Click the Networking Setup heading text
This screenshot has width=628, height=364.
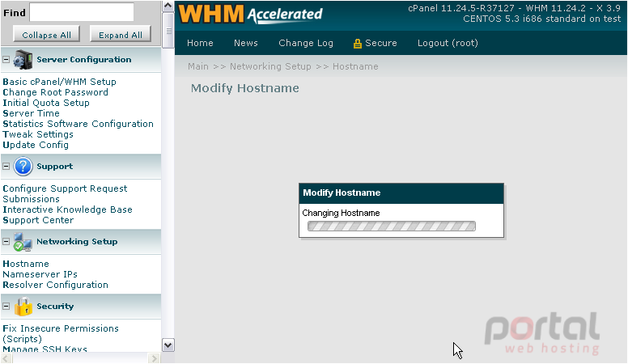click(77, 242)
